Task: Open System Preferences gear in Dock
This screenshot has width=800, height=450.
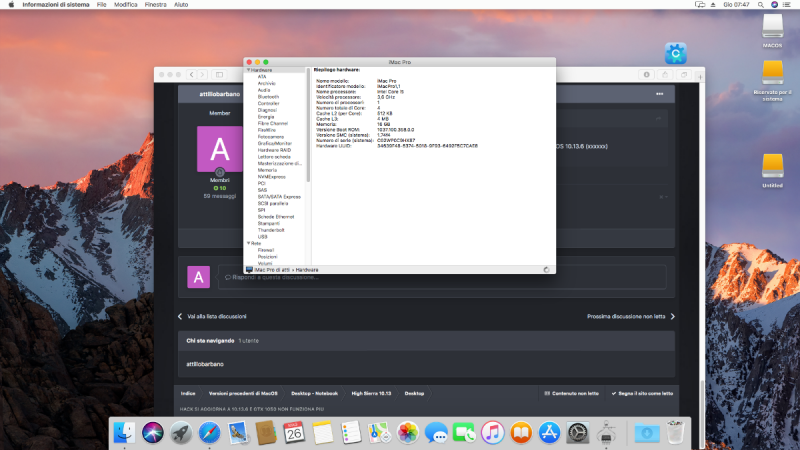Action: click(x=578, y=433)
